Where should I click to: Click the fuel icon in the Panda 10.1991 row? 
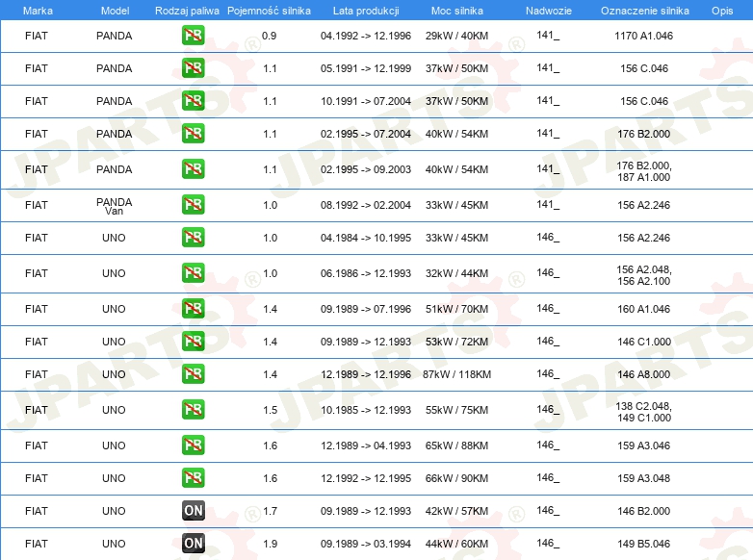[x=193, y=101]
